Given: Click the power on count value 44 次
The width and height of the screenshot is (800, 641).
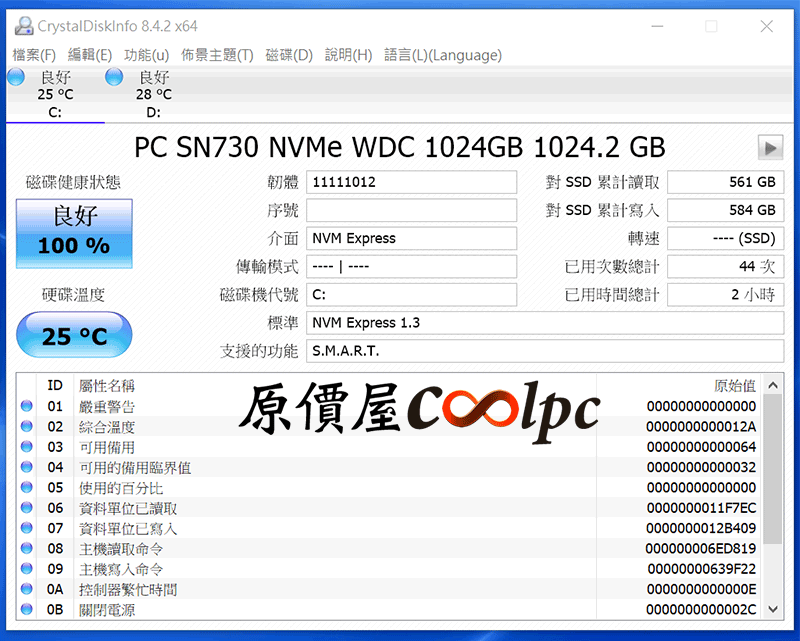Looking at the screenshot, I should click(726, 266).
